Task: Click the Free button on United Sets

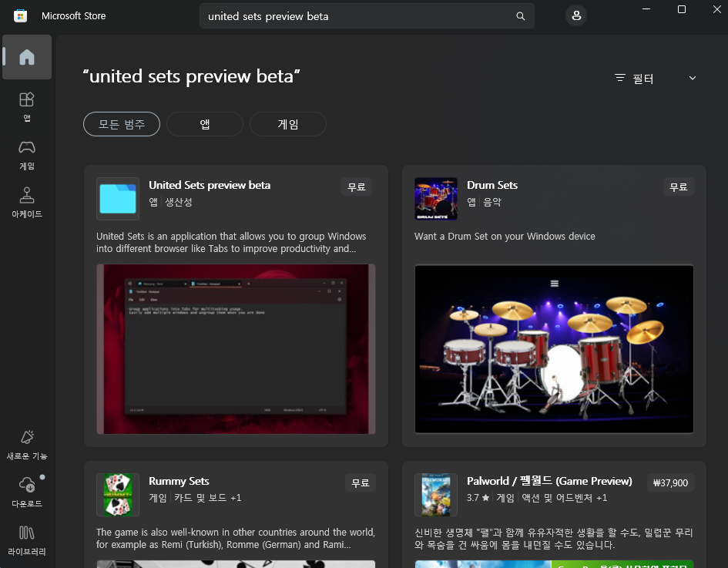Action: coord(357,187)
